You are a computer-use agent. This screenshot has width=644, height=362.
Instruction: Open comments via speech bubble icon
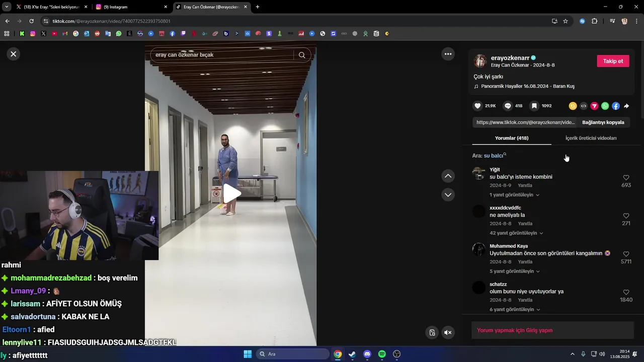pos(508,106)
